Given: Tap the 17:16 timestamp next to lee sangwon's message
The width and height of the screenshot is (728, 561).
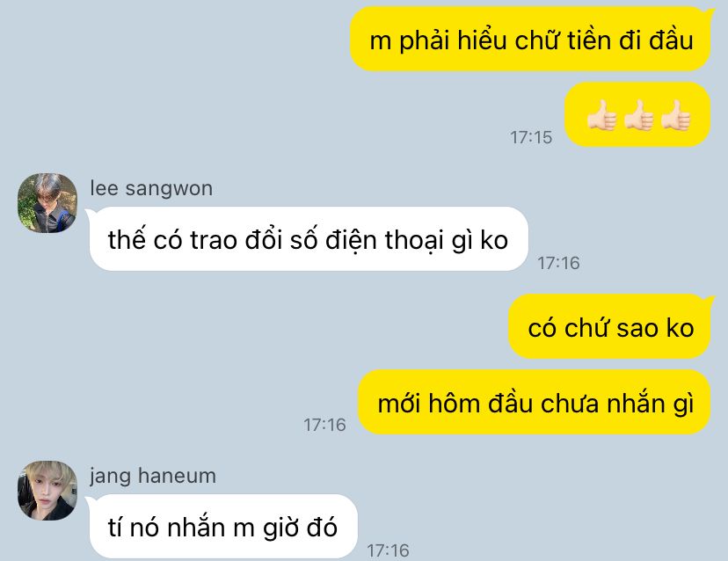Looking at the screenshot, I should [558, 263].
